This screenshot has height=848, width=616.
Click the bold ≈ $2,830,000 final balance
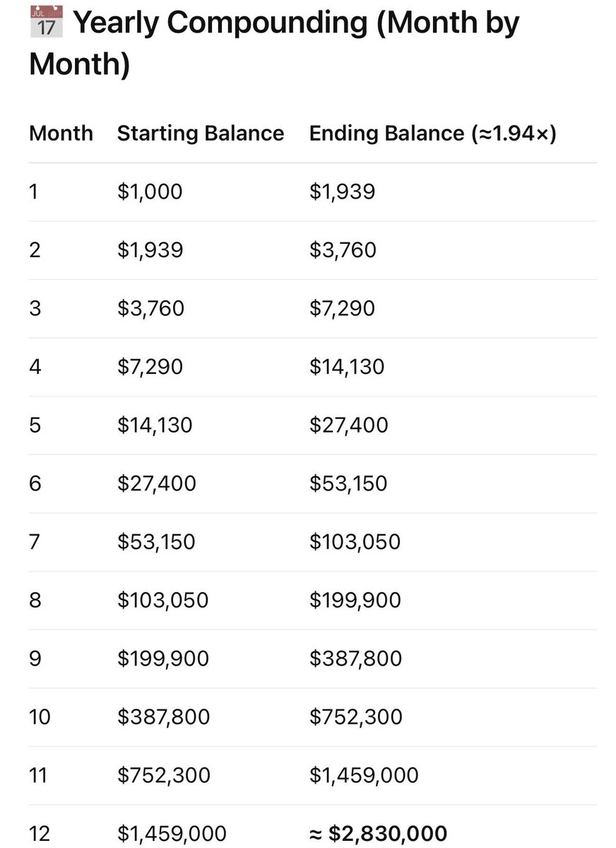click(378, 833)
